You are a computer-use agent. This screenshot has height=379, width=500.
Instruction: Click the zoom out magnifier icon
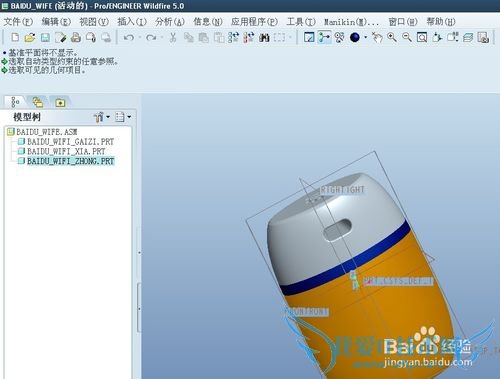tap(407, 37)
